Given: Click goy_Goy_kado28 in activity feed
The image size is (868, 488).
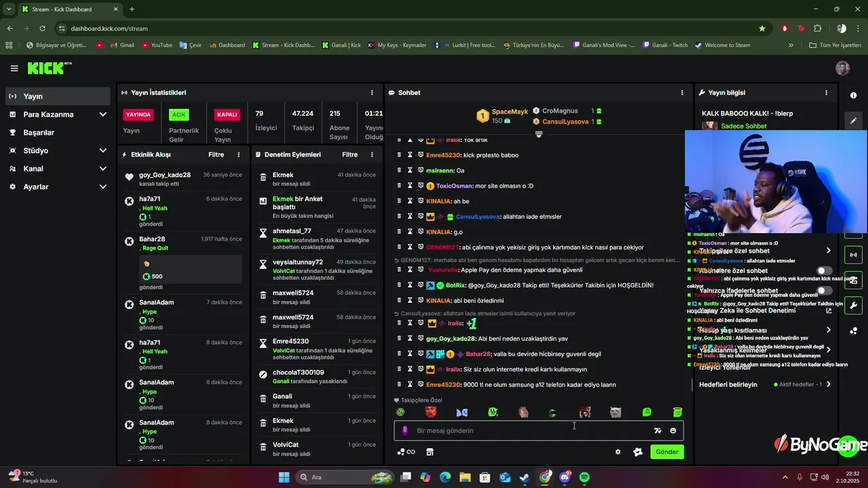Looking at the screenshot, I should [x=165, y=175].
